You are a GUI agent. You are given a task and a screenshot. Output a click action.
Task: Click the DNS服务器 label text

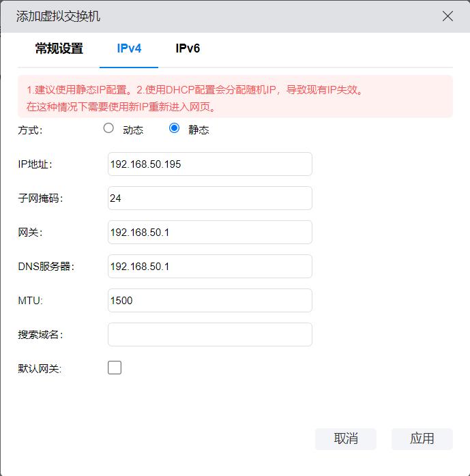click(x=46, y=267)
